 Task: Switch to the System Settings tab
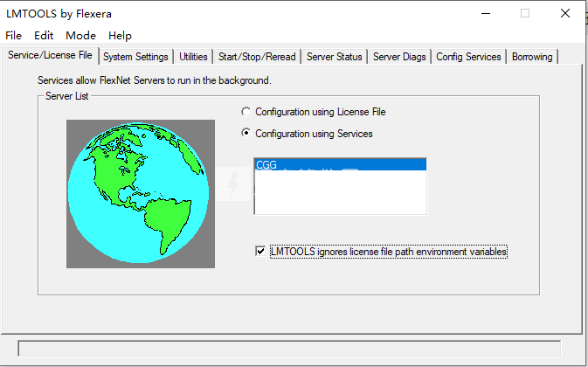(135, 57)
